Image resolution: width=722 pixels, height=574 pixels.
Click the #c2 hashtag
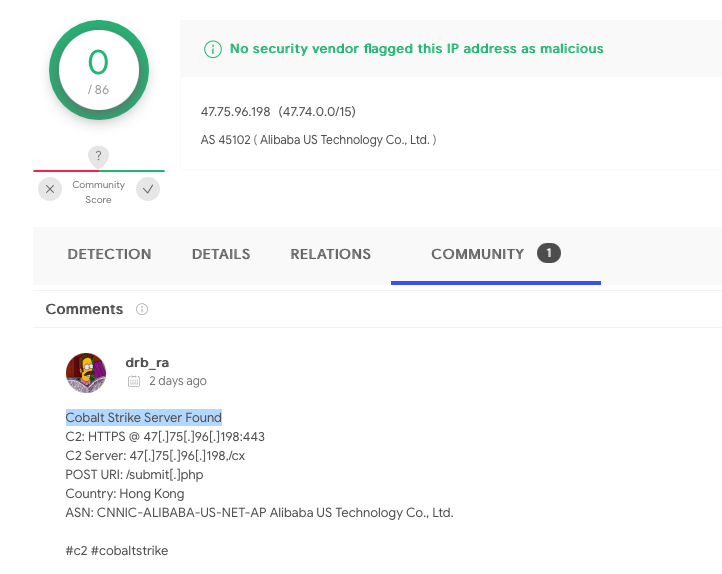76,551
